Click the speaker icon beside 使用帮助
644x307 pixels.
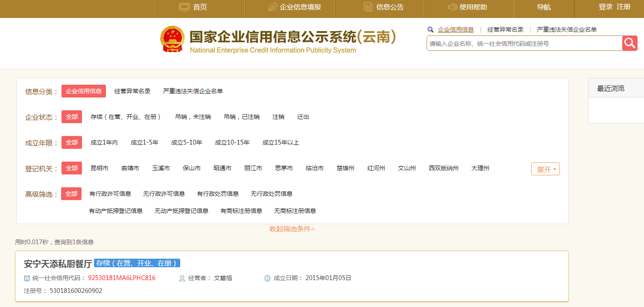click(x=452, y=7)
